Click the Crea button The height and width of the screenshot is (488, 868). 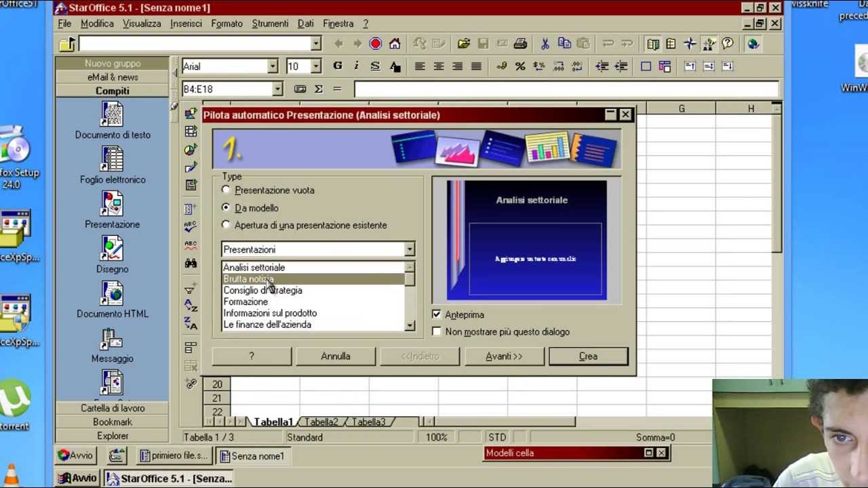coord(588,357)
